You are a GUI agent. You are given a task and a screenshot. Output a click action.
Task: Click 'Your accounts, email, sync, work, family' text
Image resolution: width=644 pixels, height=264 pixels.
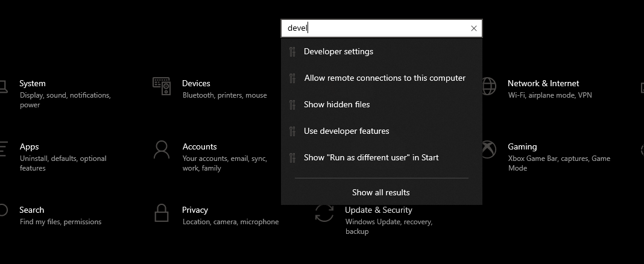pyautogui.click(x=225, y=163)
